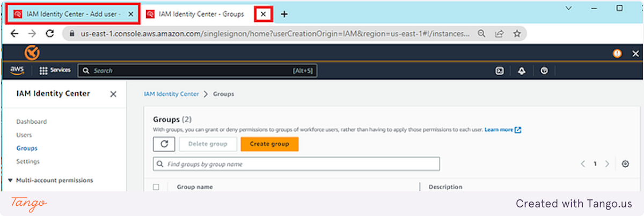The image size is (644, 216).
Task: Open Users in the sidebar
Action: point(24,135)
